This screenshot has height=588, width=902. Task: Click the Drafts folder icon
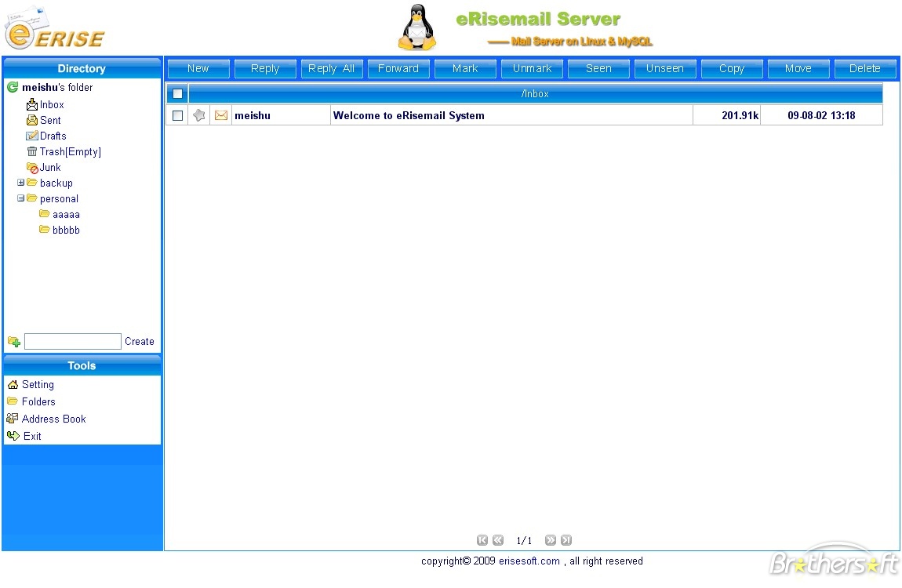click(32, 136)
